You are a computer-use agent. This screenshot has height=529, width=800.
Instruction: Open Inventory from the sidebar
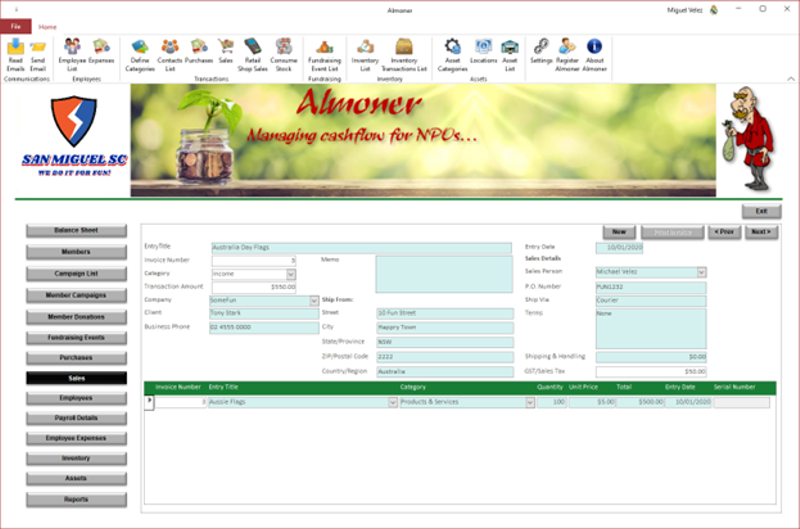(x=76, y=459)
